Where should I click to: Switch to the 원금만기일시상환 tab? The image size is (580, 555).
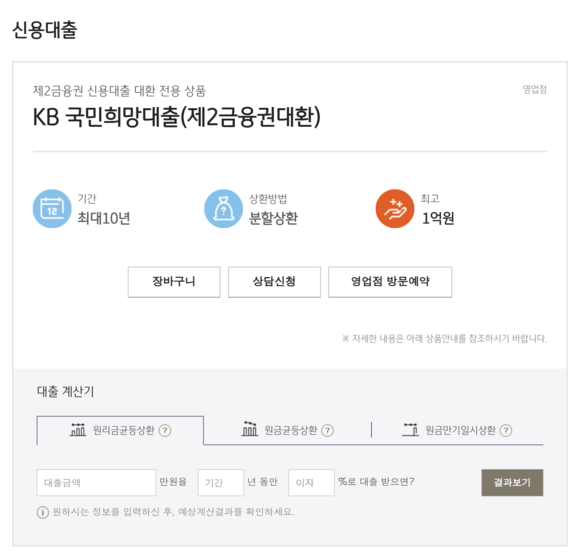[x=457, y=430]
